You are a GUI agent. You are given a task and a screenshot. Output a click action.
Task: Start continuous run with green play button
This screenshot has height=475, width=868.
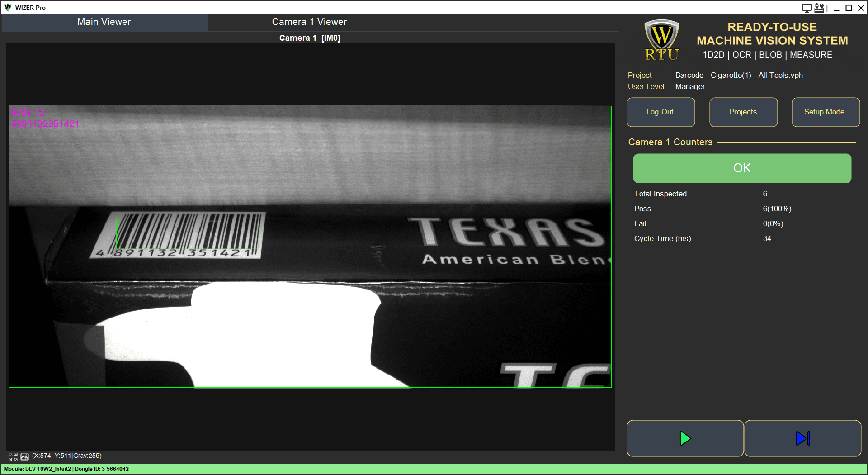685,438
